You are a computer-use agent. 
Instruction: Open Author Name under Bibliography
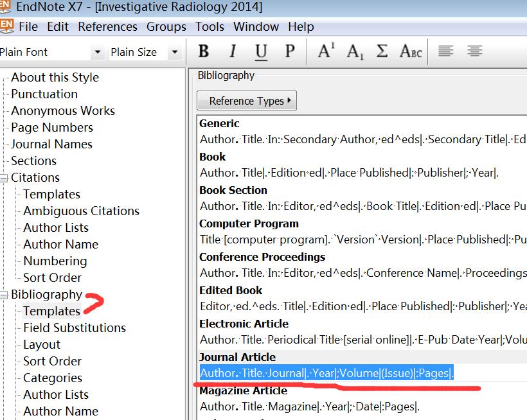pyautogui.click(x=61, y=411)
